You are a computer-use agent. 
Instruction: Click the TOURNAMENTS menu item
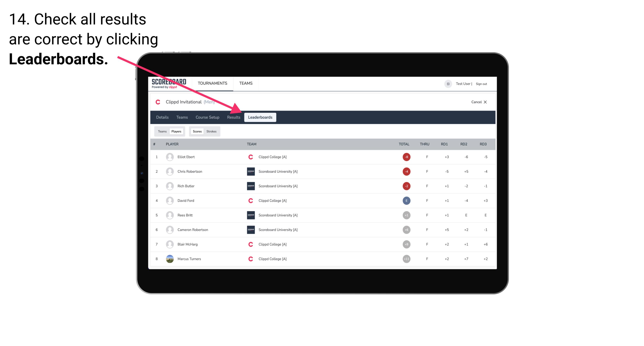pyautogui.click(x=213, y=83)
